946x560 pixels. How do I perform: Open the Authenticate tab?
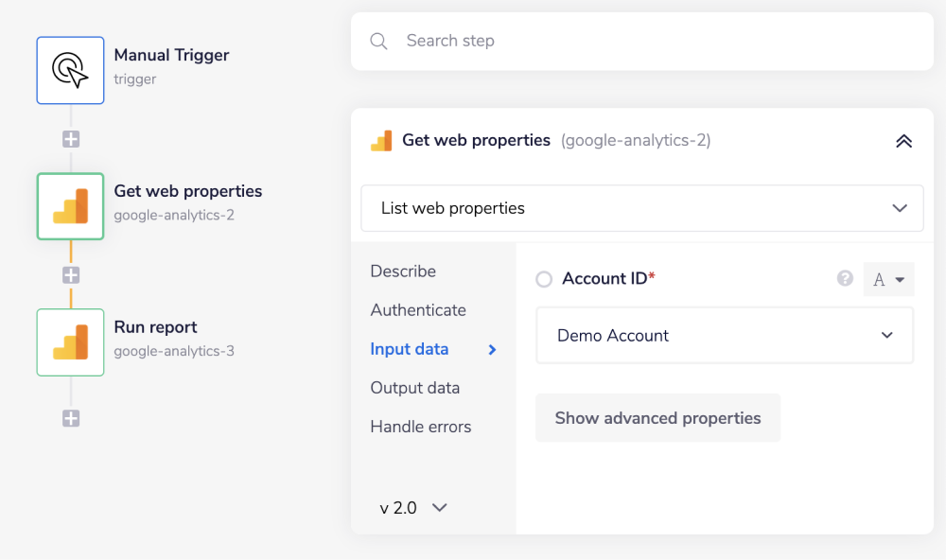point(418,309)
